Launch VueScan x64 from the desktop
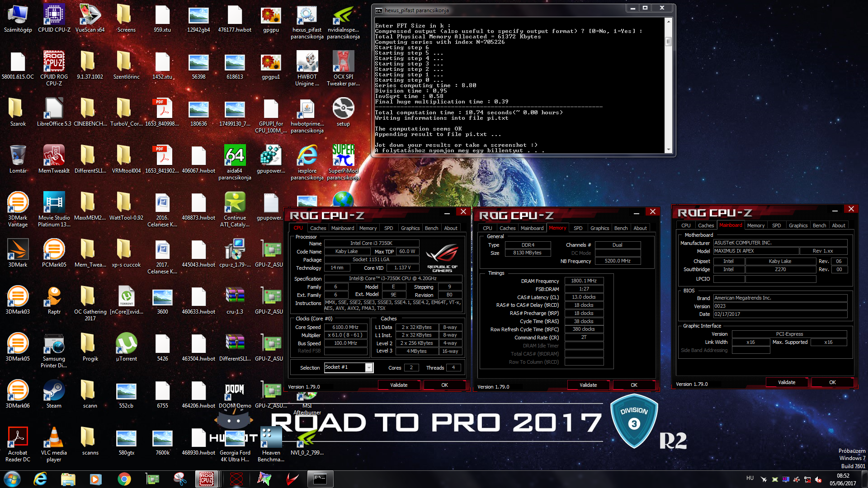 coord(90,18)
